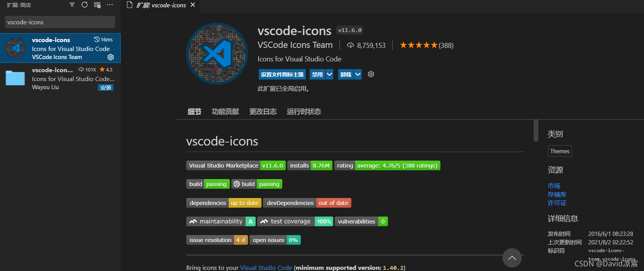Click the VSCode Icons Team publisher name

click(295, 45)
